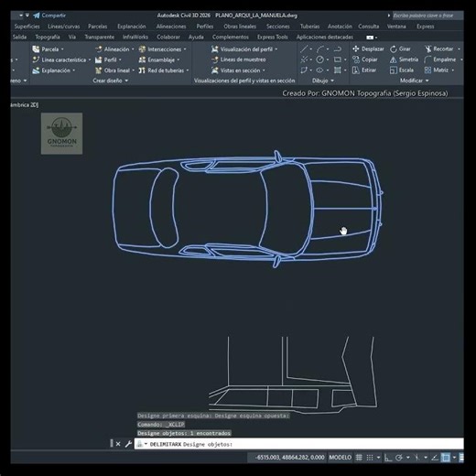Toggle ortho mode in status bar
476x476 pixels.
pos(388,458)
